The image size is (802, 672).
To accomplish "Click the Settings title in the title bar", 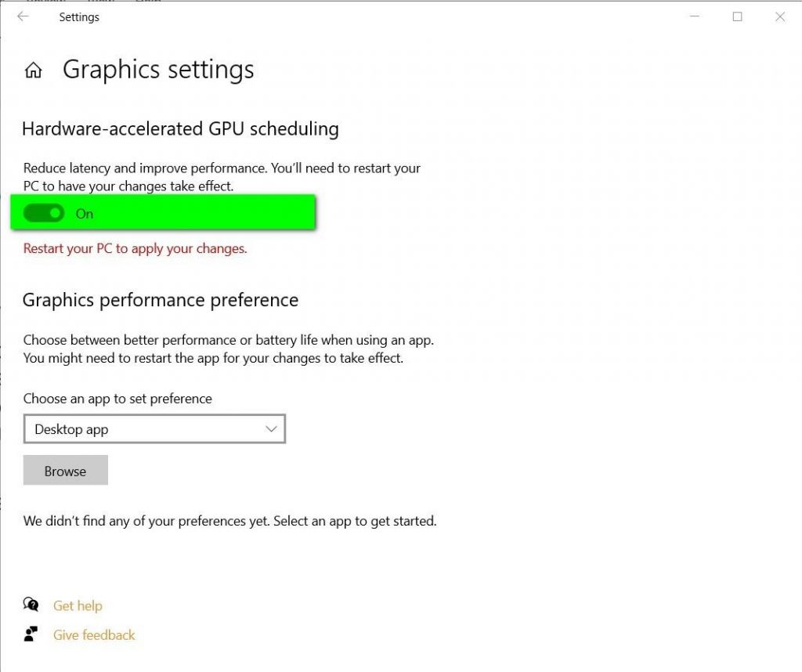I will pyautogui.click(x=79, y=16).
